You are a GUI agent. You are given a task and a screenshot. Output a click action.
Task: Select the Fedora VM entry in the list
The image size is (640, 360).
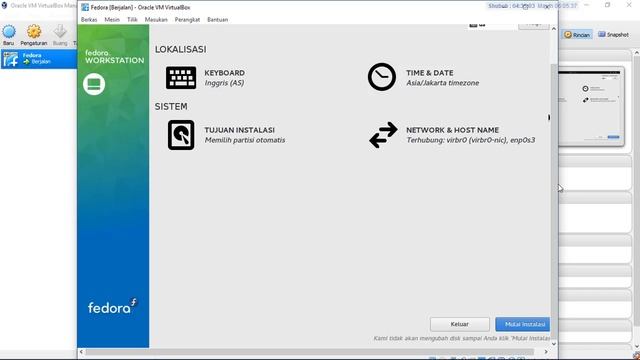click(39, 59)
